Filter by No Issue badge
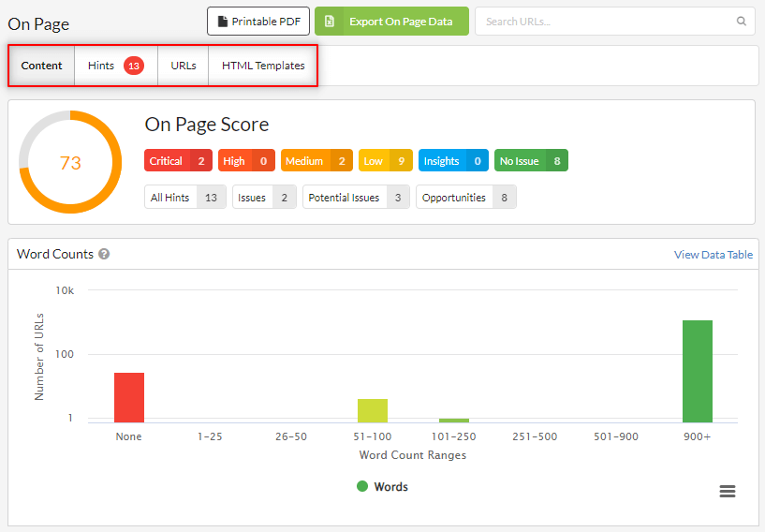 click(531, 160)
